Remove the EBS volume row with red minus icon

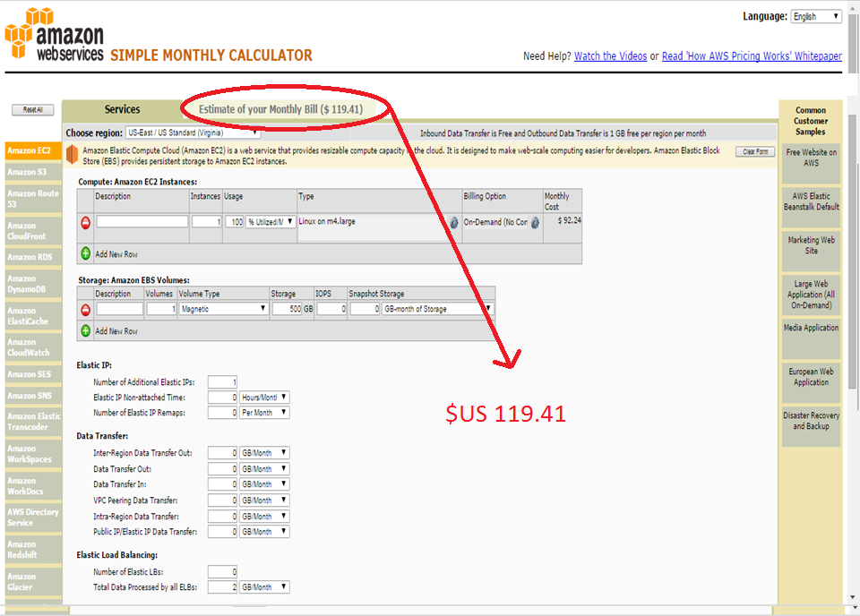point(86,310)
